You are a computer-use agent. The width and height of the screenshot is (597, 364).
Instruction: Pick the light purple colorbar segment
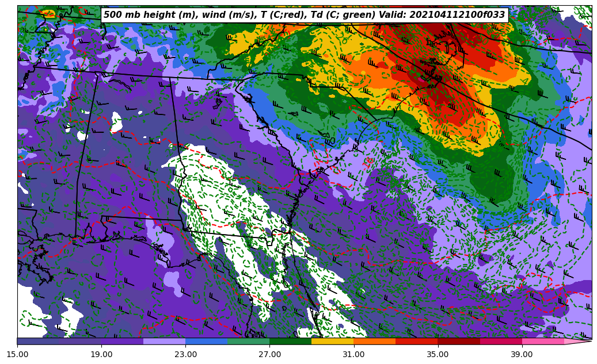click(x=165, y=341)
